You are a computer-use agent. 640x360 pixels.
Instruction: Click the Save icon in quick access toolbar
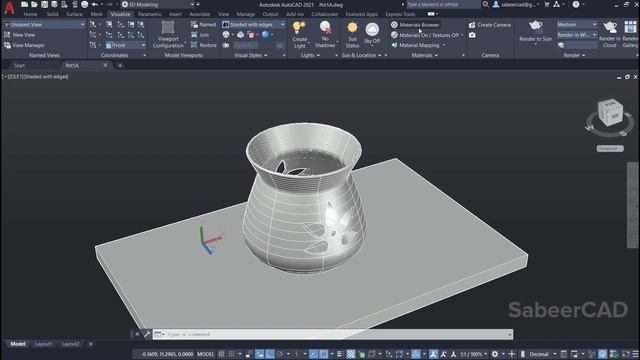click(x=44, y=4)
